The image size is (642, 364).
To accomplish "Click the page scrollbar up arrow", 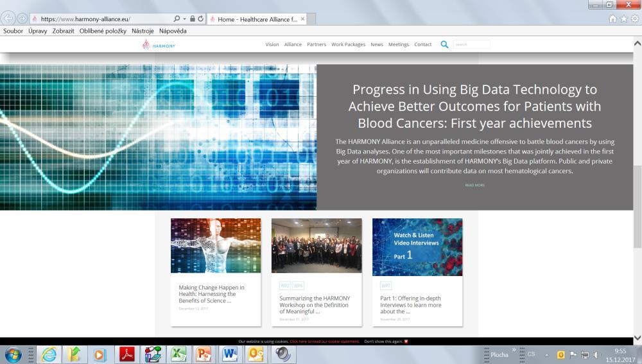I will point(638,43).
